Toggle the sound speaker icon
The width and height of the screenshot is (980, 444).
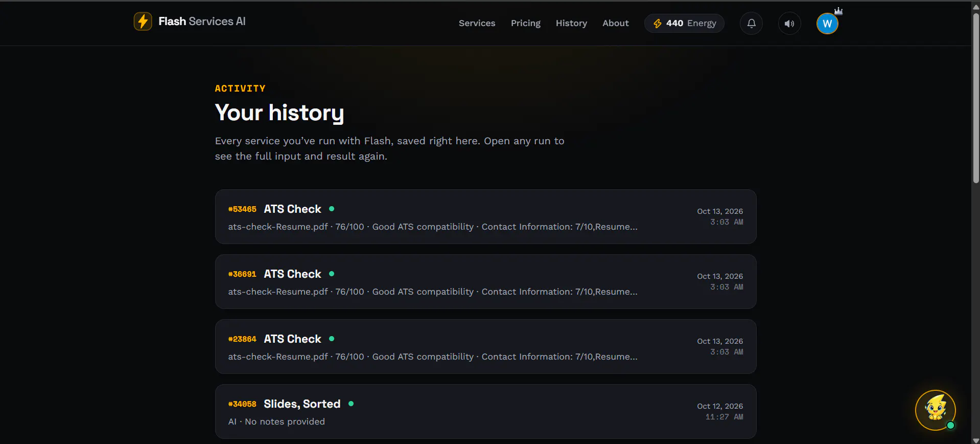point(789,24)
